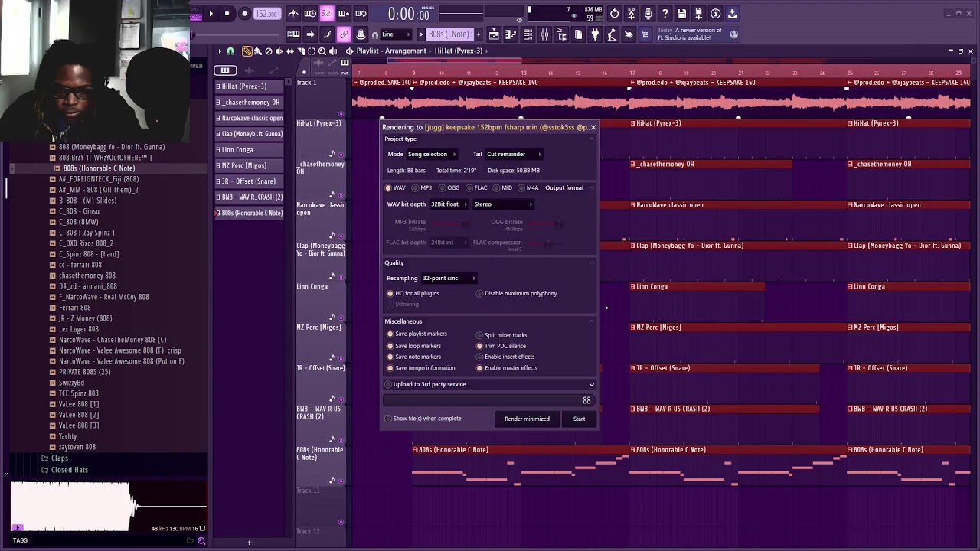
Task: Open the playlist view icon
Action: tap(494, 34)
